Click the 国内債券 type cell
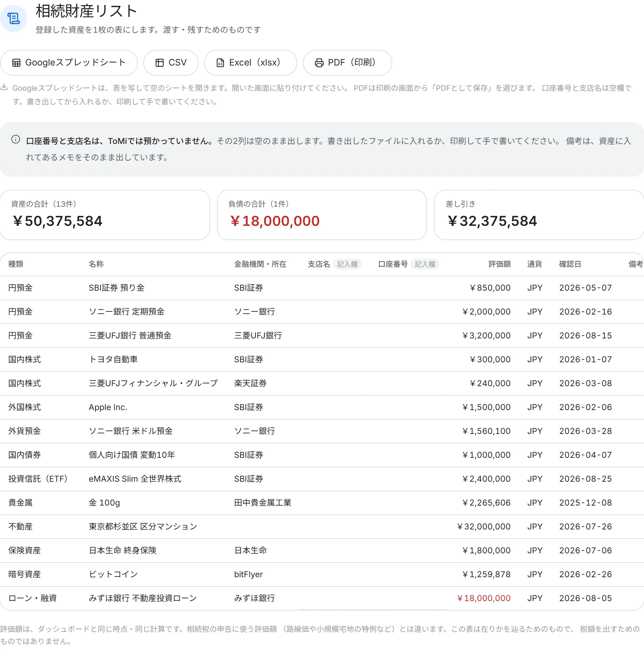Image resolution: width=644 pixels, height=670 pixels. click(25, 455)
